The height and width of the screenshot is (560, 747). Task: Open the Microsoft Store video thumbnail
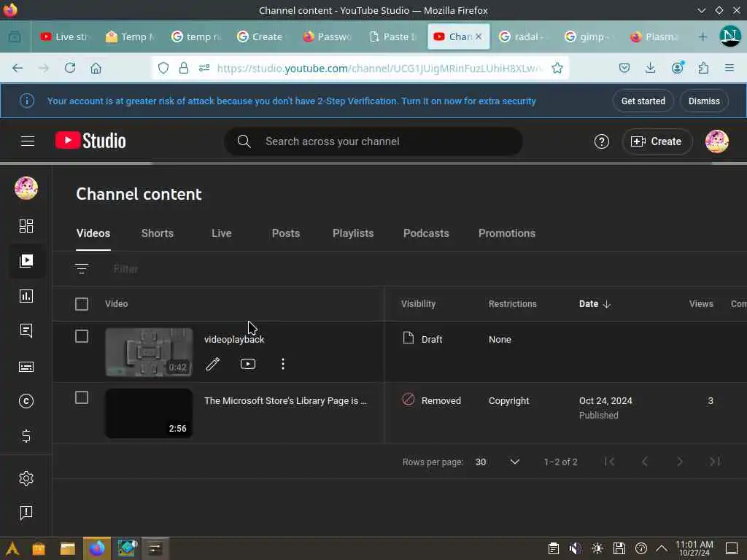point(149,413)
